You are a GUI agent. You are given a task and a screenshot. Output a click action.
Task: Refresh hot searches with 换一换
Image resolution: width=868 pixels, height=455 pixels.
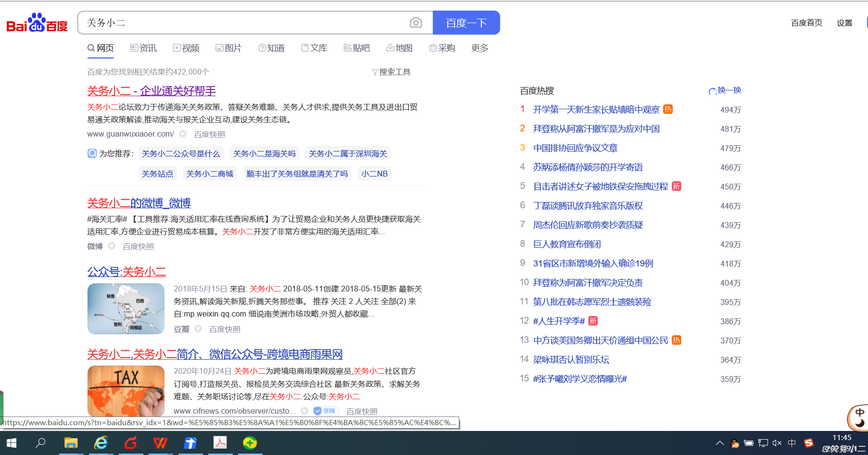pyautogui.click(x=725, y=90)
